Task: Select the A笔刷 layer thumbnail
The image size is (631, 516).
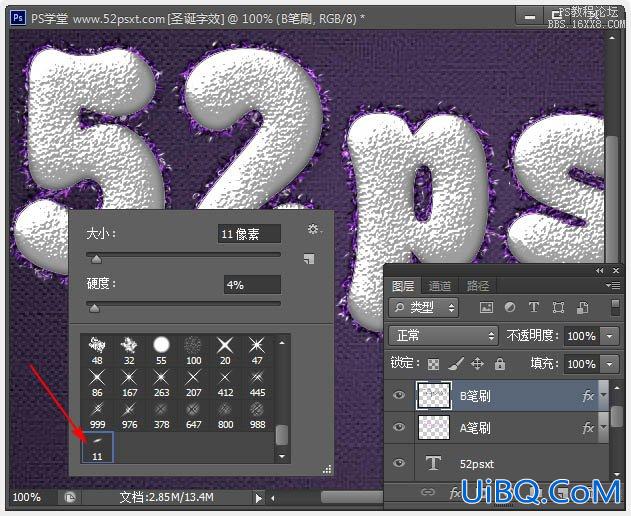Action: pos(434,427)
